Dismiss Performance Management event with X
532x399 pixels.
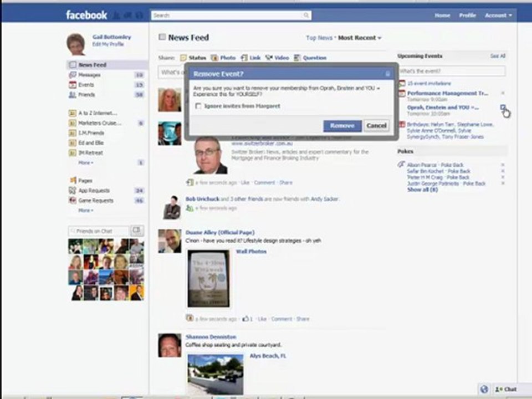point(503,93)
